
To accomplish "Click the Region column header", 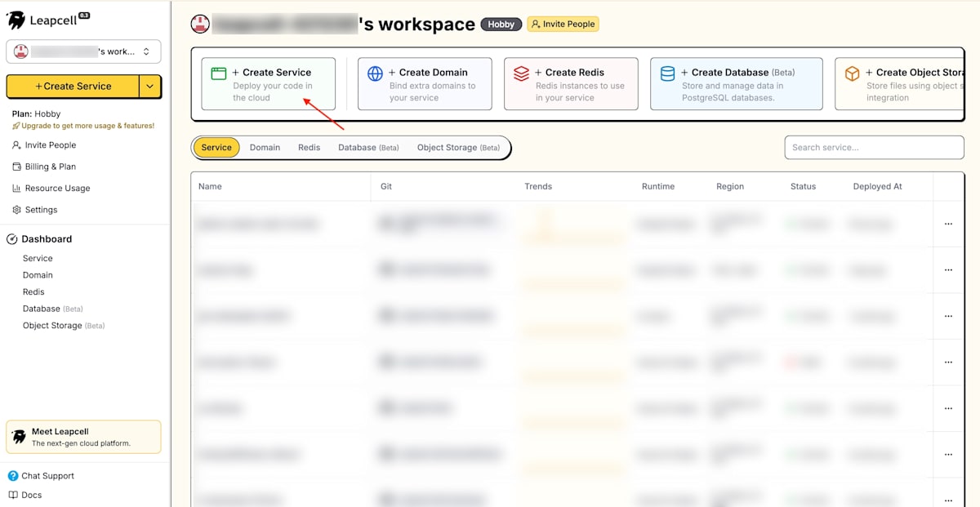I will [730, 186].
